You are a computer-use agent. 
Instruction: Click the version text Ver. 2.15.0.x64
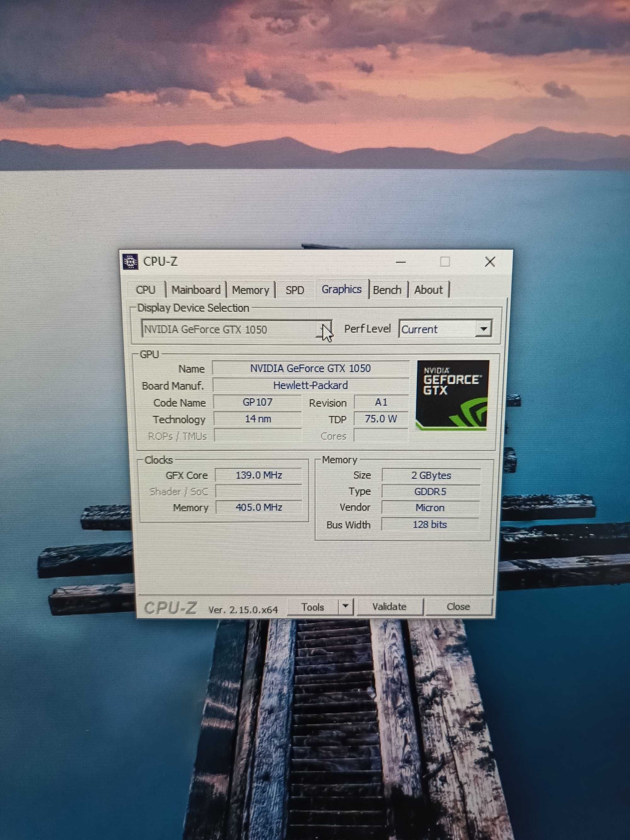243,610
